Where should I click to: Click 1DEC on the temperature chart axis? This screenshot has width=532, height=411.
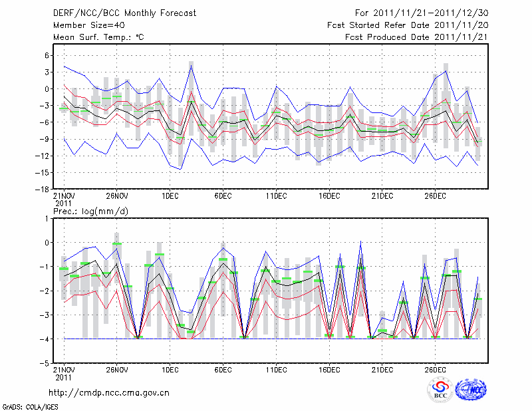(x=170, y=196)
